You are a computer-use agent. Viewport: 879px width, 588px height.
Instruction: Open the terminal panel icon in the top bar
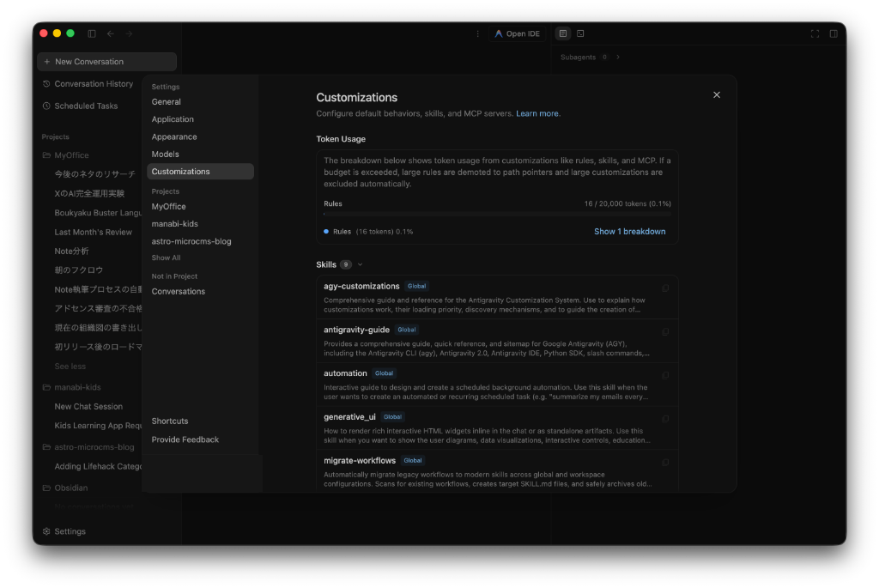pyautogui.click(x=580, y=33)
